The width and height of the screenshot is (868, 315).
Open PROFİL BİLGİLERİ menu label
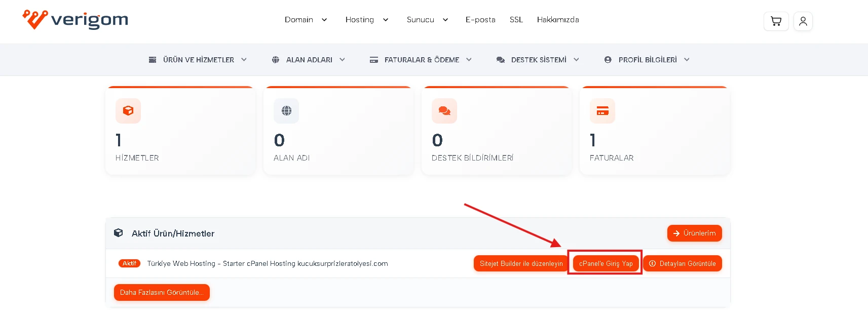point(648,60)
